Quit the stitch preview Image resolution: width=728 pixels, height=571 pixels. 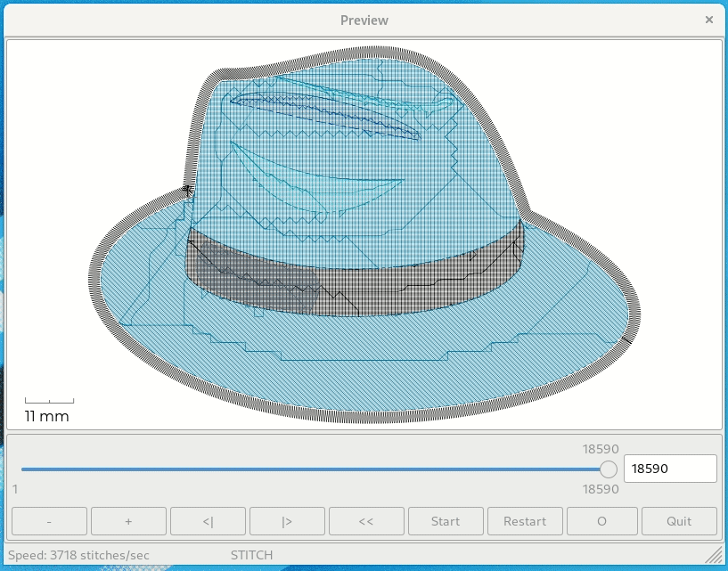681,521
